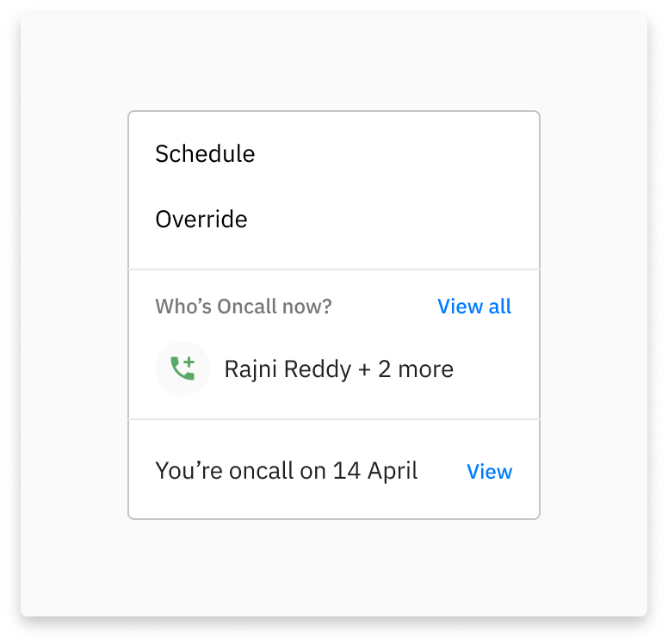Select the Override menu entry
668x644 pixels.
coord(201,220)
